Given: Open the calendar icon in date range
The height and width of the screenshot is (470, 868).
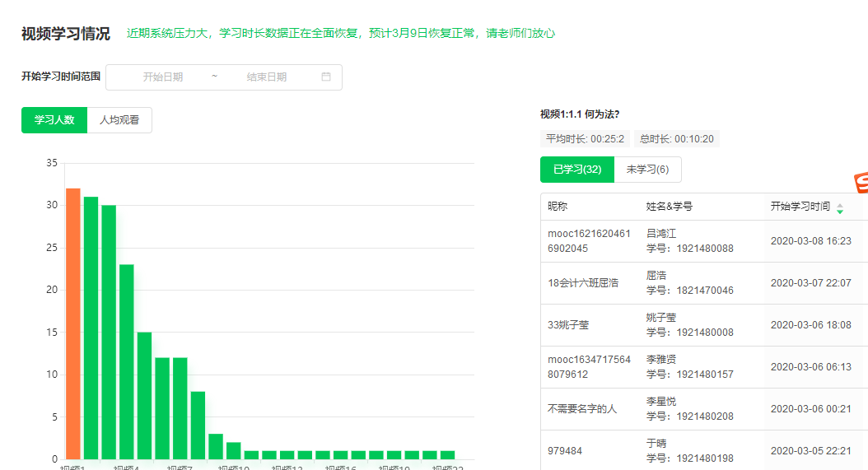Looking at the screenshot, I should point(326,77).
